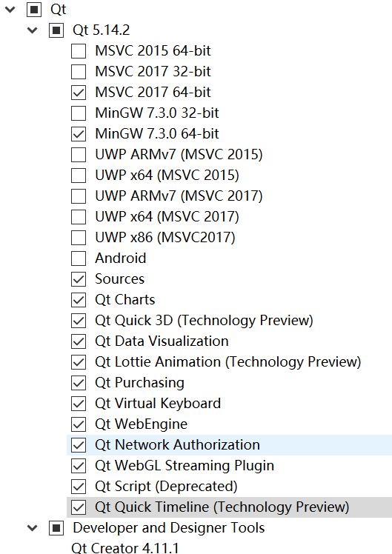Uncheck Qt WebEngine checkbox

(79, 424)
